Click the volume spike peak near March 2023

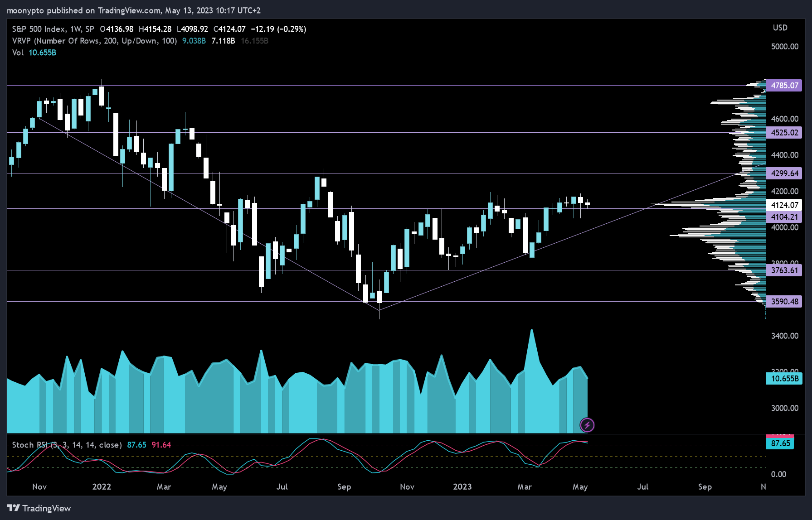(x=532, y=331)
